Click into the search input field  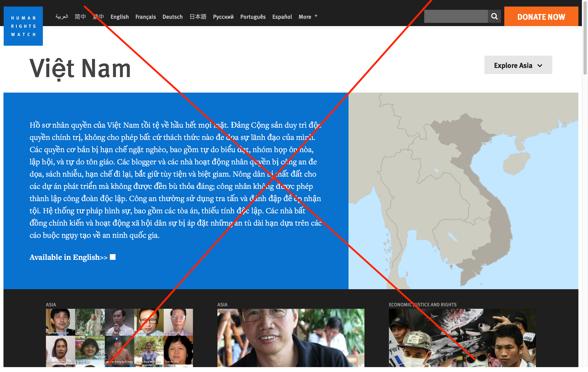click(x=456, y=16)
